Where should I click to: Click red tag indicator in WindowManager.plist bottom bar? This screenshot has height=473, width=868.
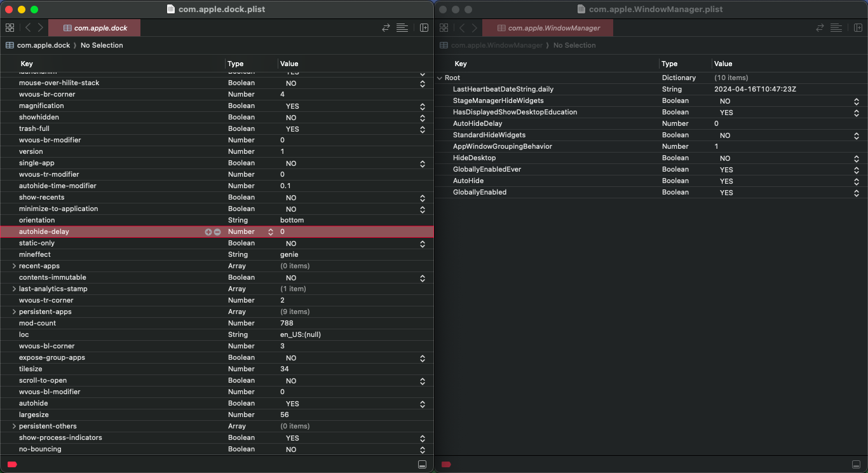[x=446, y=465]
